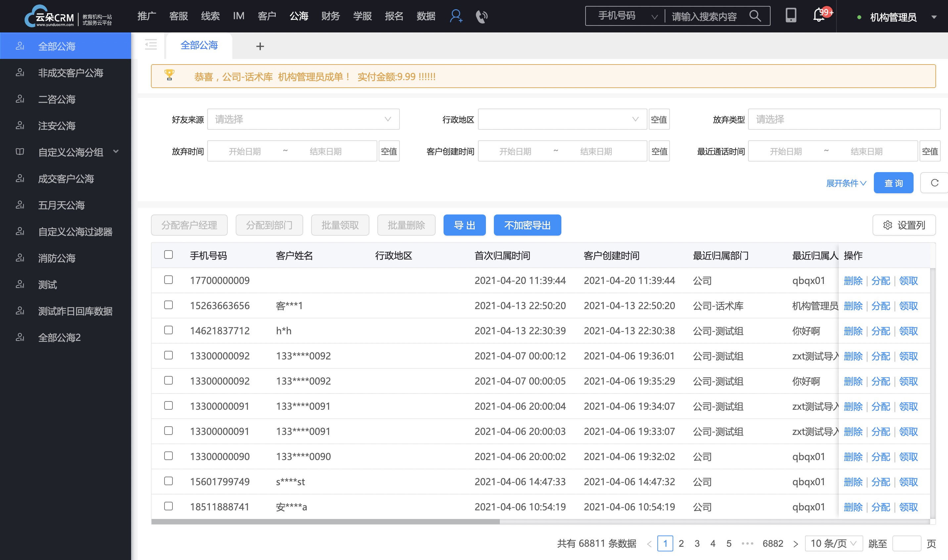Click the 不加密导出 button
Image resolution: width=948 pixels, height=560 pixels.
pos(527,225)
